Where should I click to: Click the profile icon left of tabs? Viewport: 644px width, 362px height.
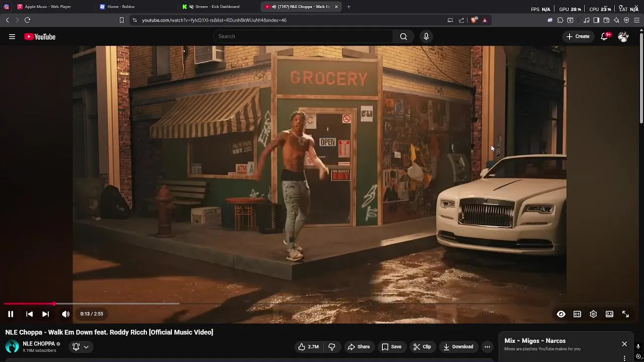point(6,7)
